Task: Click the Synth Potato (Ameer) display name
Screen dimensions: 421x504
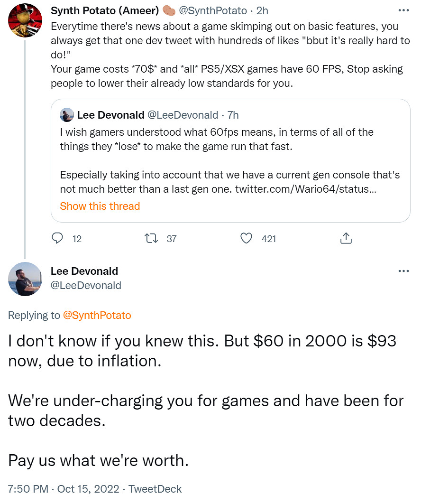Action: [105, 10]
